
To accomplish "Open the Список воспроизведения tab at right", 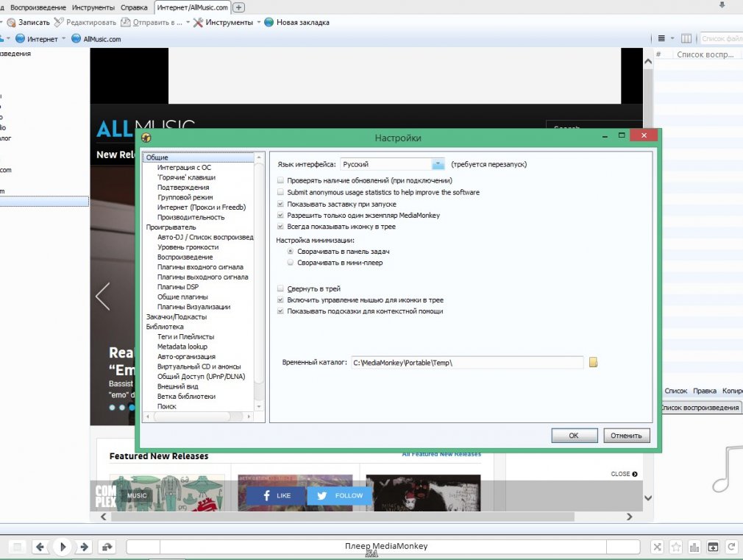I will point(700,408).
